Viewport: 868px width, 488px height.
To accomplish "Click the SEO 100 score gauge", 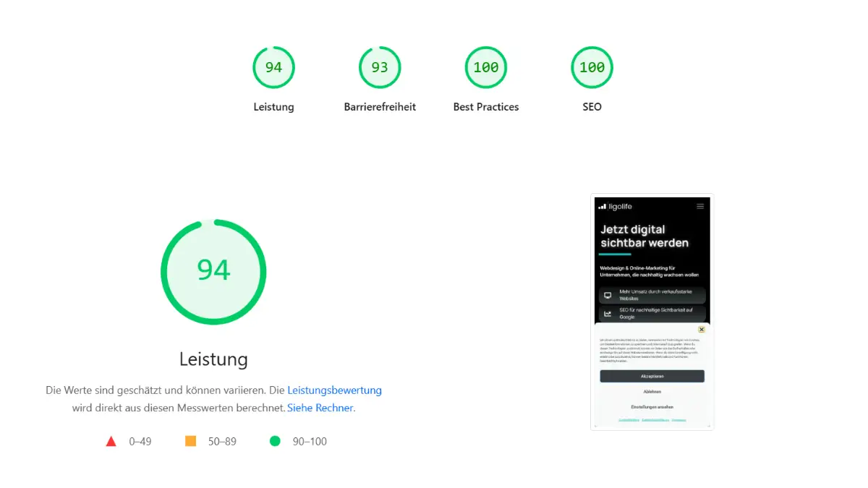I will click(592, 67).
